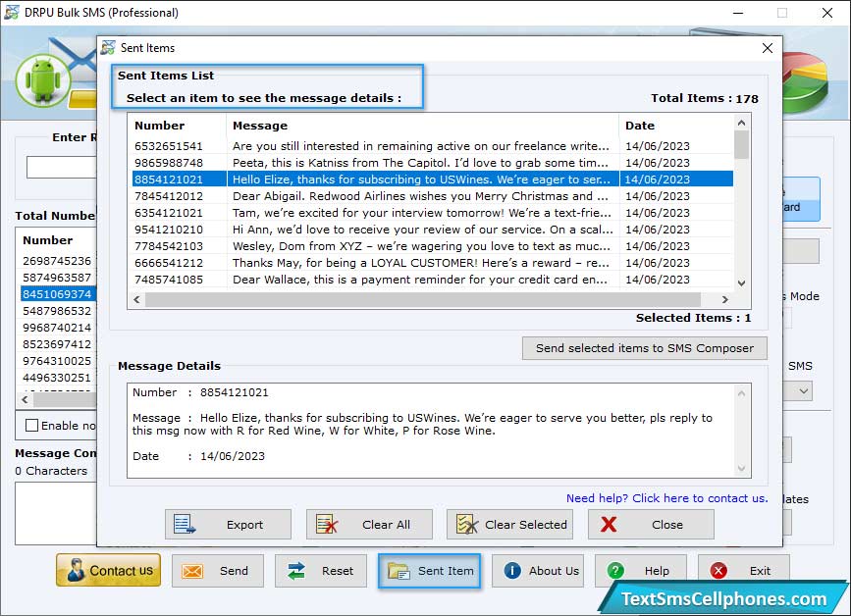Screen dimensions: 851x616
Task: Open Sent Item folder icon
Action: pyautogui.click(x=399, y=571)
